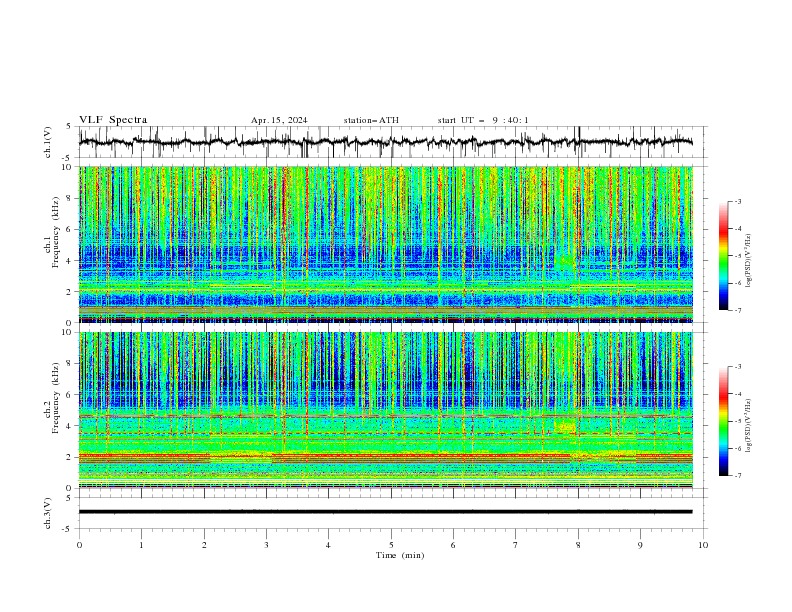Click inside the ch.1 spectrogram panel
Screen dimensions: 792x612
pos(385,244)
